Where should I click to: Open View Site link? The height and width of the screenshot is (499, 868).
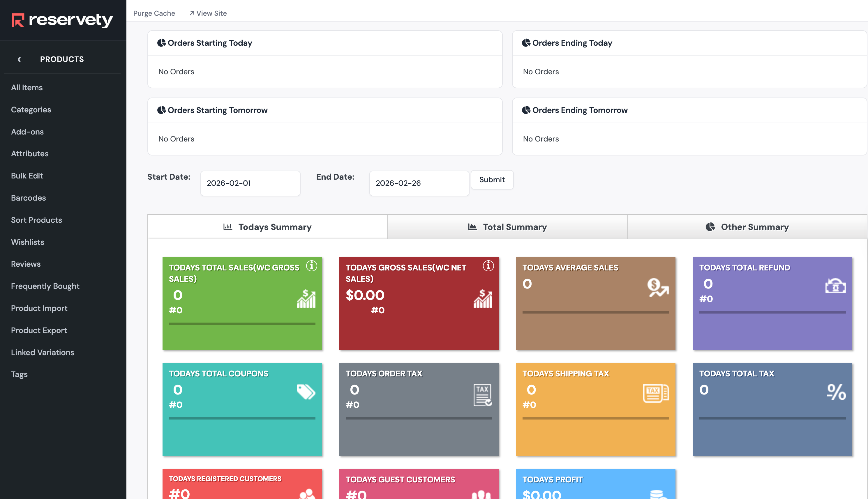(x=208, y=13)
